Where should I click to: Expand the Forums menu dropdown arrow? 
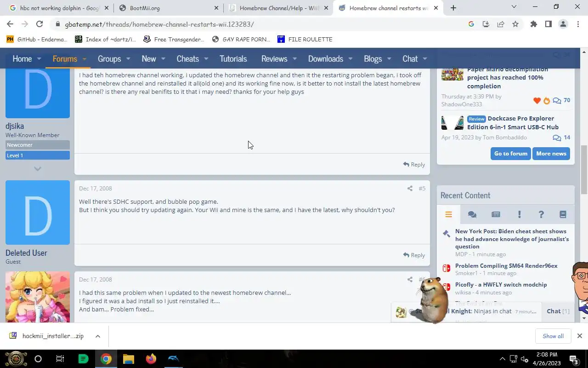(85, 59)
